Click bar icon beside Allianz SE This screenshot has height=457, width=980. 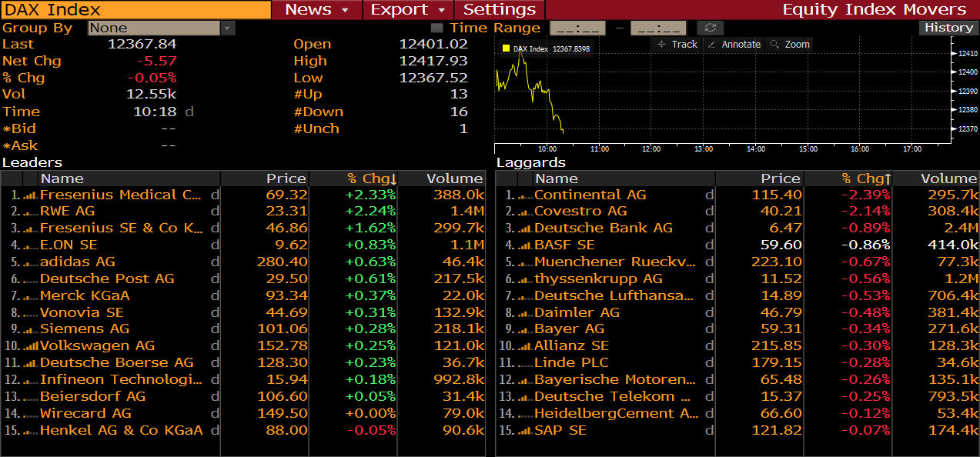[525, 346]
